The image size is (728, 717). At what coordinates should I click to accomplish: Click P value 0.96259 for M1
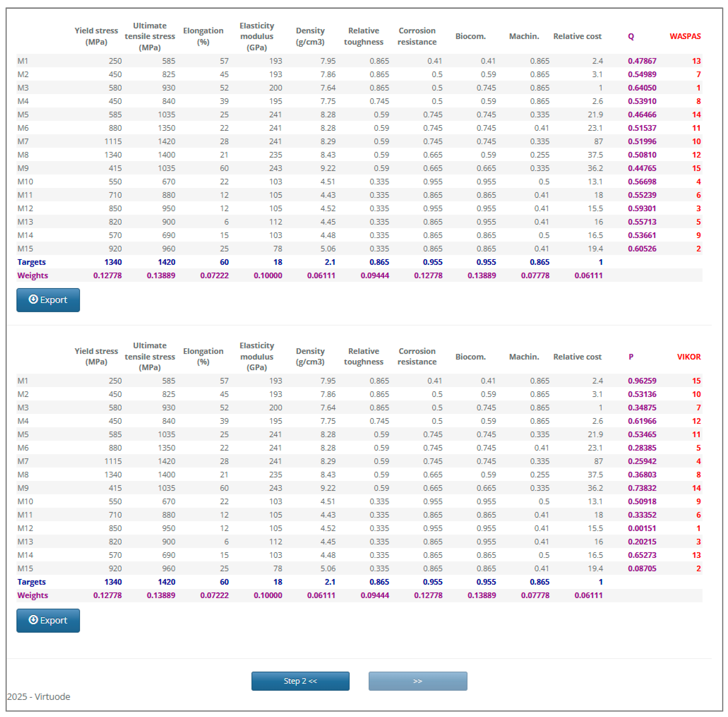(642, 381)
